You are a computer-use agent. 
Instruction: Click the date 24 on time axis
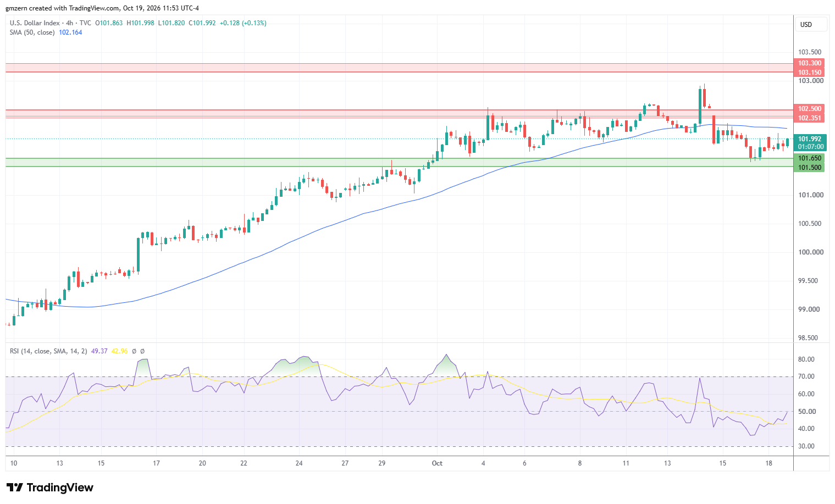click(299, 463)
